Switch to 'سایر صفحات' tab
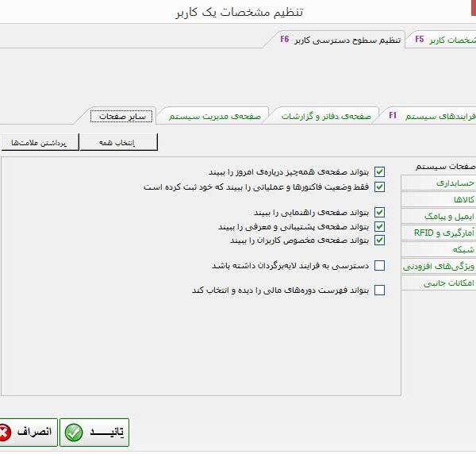The height and width of the screenshot is (454, 476). click(121, 117)
